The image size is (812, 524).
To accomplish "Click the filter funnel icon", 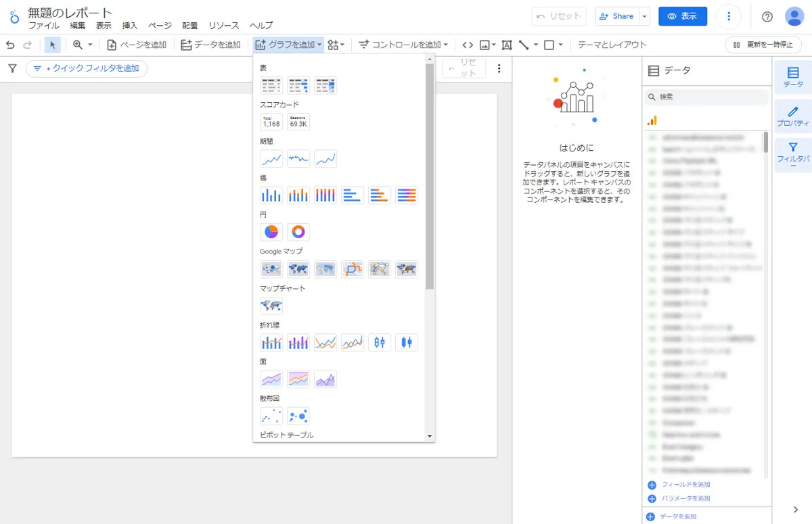I will (12, 68).
